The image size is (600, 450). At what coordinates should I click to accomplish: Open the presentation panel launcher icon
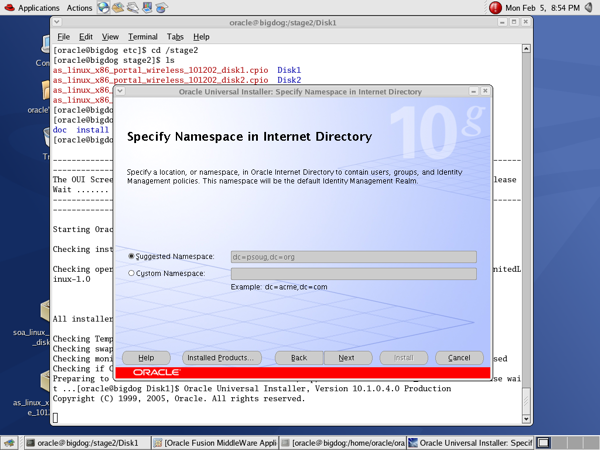point(147,7)
